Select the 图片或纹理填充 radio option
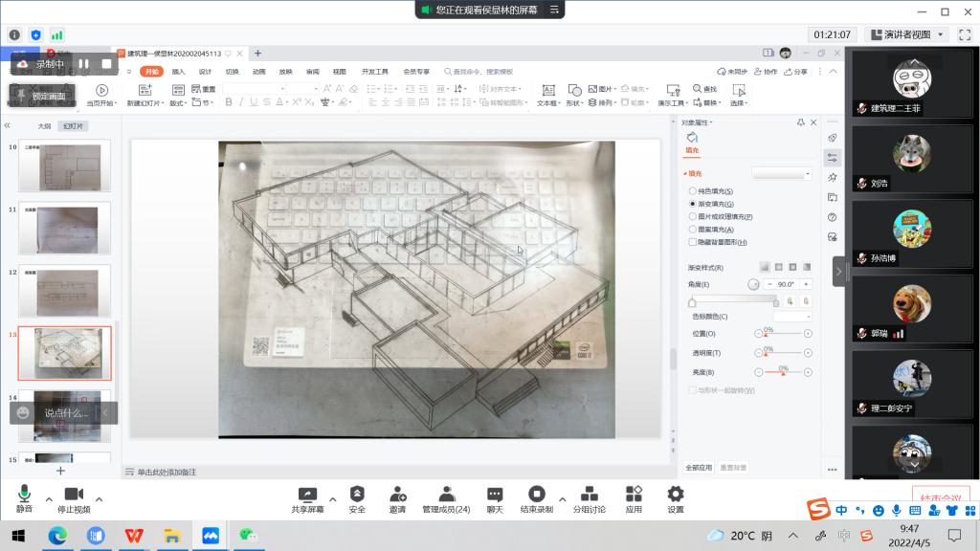Screen dimensions: 980x551 click(x=693, y=217)
